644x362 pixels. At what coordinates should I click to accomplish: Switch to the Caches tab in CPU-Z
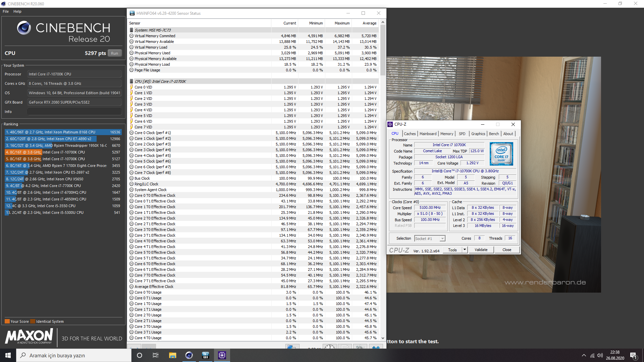(x=410, y=134)
